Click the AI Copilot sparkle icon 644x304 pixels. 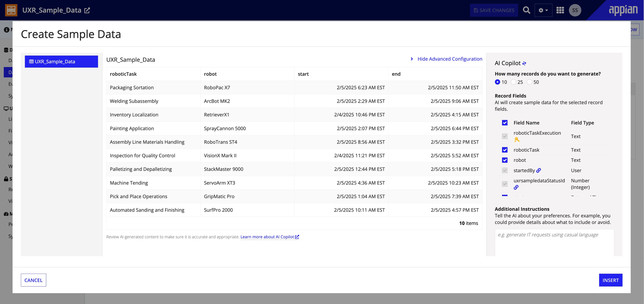point(524,63)
